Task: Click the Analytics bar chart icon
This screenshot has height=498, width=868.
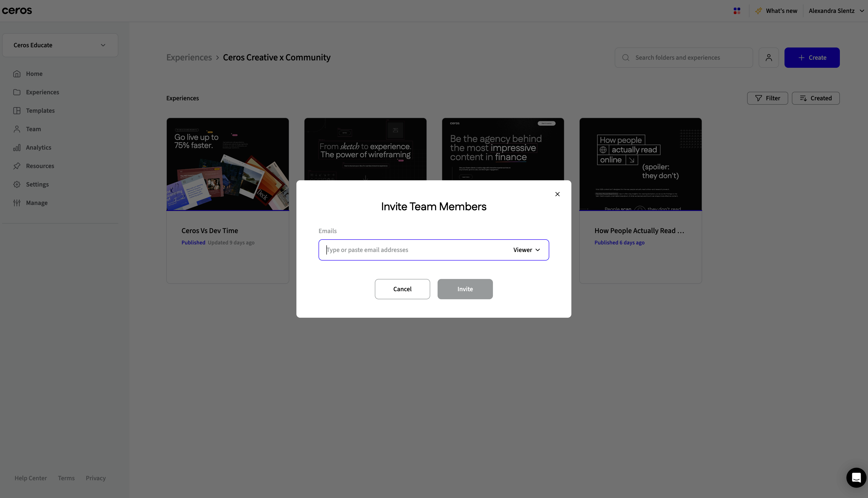Action: click(17, 148)
